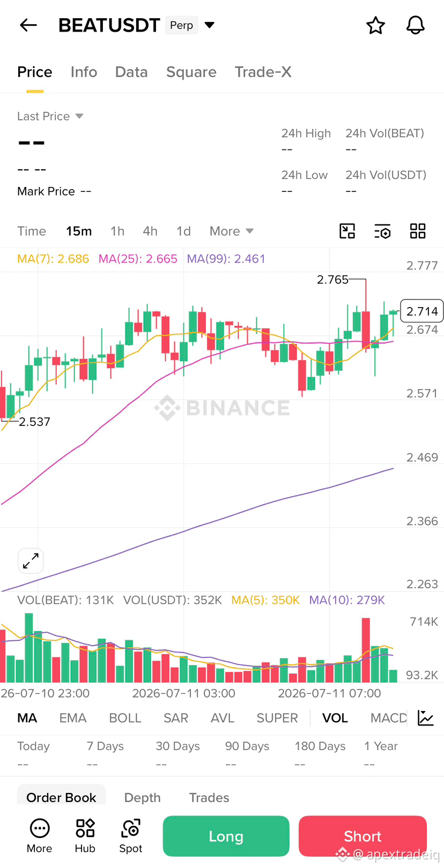Tap the Mark Price label
Viewport: 444px width, 868px height.
tap(46, 191)
